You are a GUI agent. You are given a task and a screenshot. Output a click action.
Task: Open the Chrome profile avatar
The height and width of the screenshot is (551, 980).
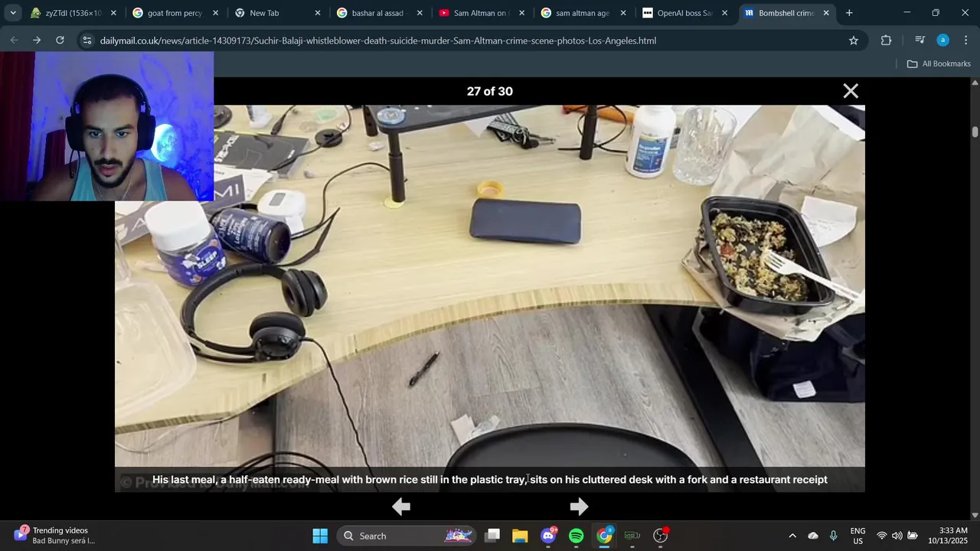943,41
